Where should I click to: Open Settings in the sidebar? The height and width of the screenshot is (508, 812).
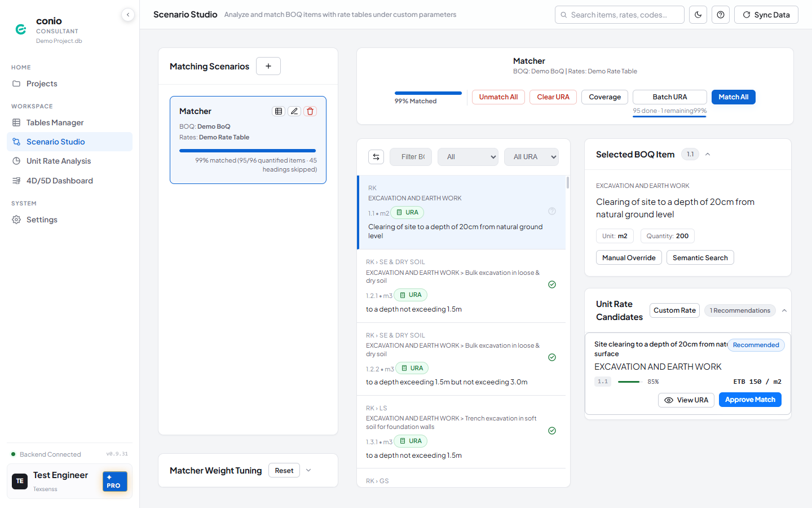click(69, 220)
